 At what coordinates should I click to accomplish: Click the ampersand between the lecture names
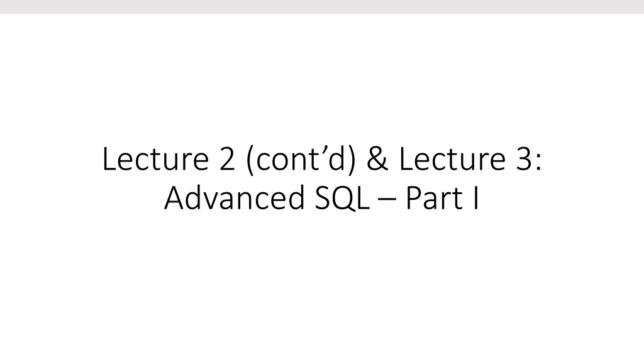click(x=377, y=159)
